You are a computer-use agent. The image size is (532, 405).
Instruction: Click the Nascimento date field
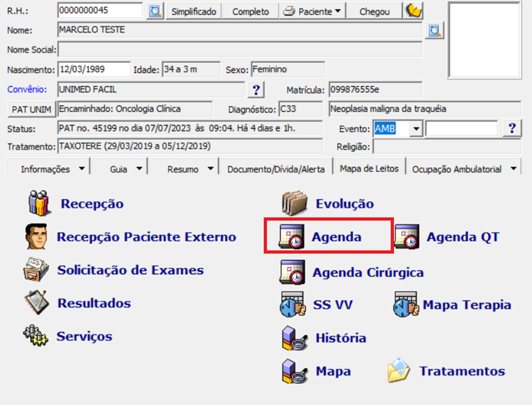94,69
